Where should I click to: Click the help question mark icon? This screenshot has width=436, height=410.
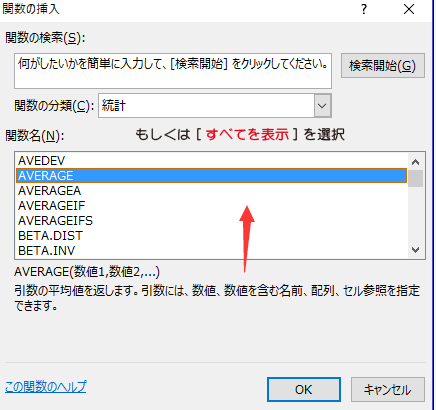pos(364,9)
